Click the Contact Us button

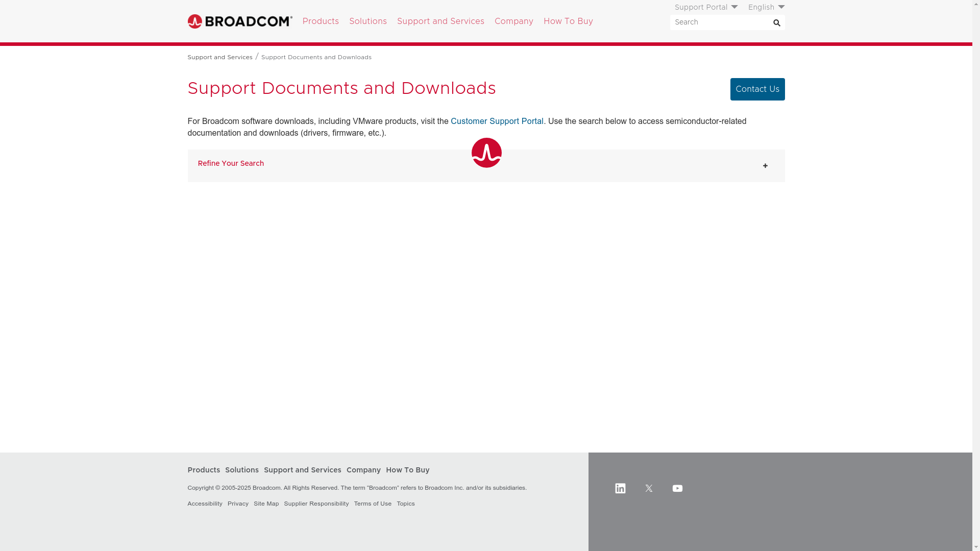(757, 89)
